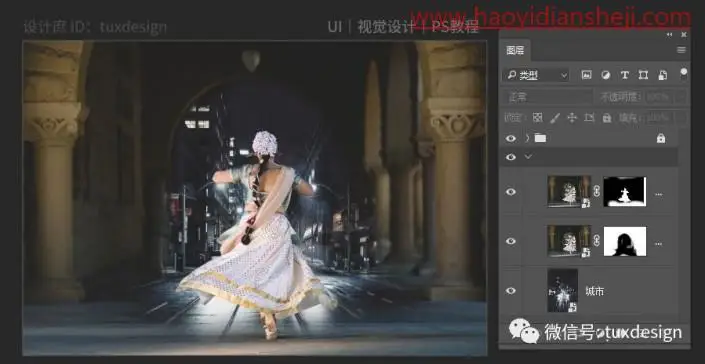Open the 正常 blend mode dropdown
Screen dimensions: 705x364
(548, 97)
